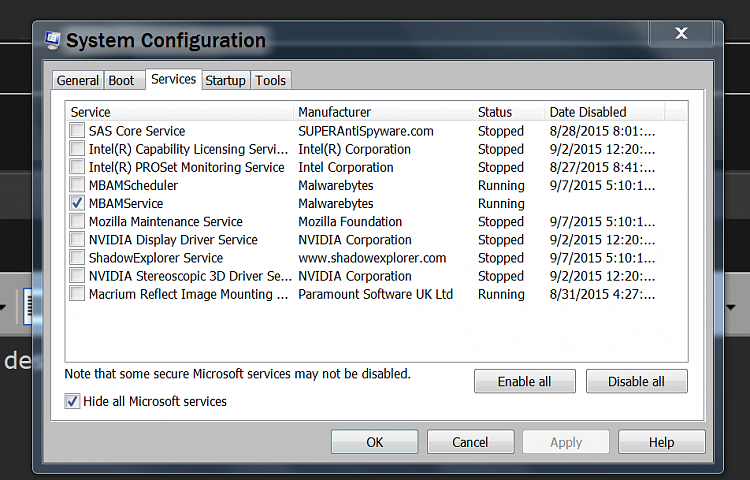Image resolution: width=750 pixels, height=480 pixels.
Task: Select the SAS Core Service row text
Action: coord(137,131)
